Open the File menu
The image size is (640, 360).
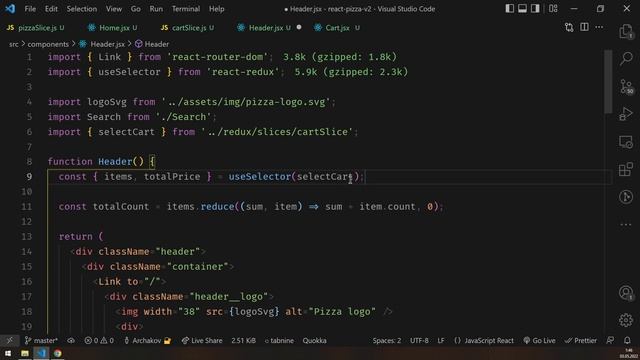[x=30, y=9]
